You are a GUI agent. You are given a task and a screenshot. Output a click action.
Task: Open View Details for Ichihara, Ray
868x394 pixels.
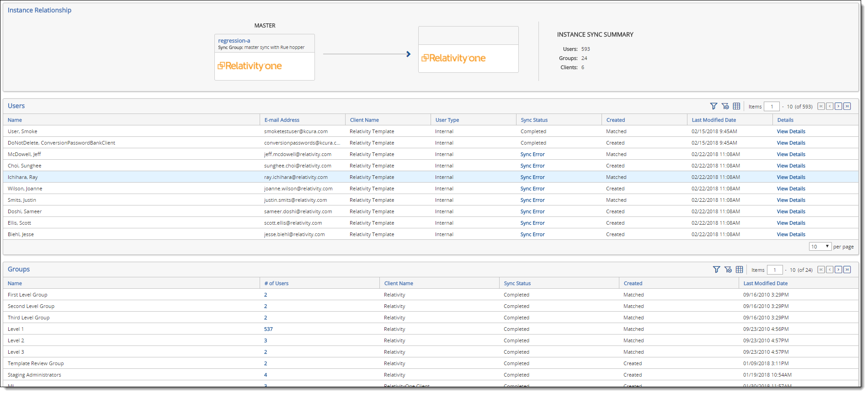coord(791,177)
